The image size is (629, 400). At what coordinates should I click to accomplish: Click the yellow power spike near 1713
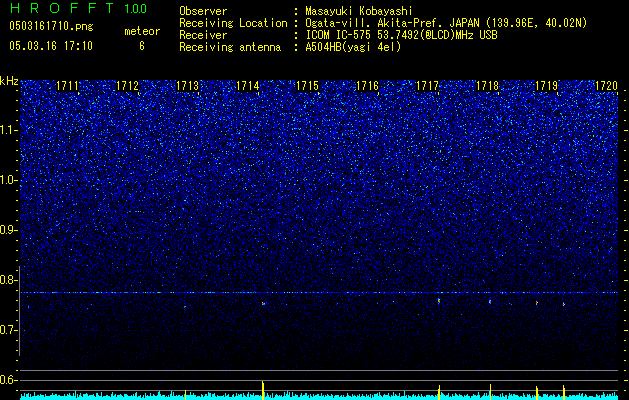(x=185, y=394)
